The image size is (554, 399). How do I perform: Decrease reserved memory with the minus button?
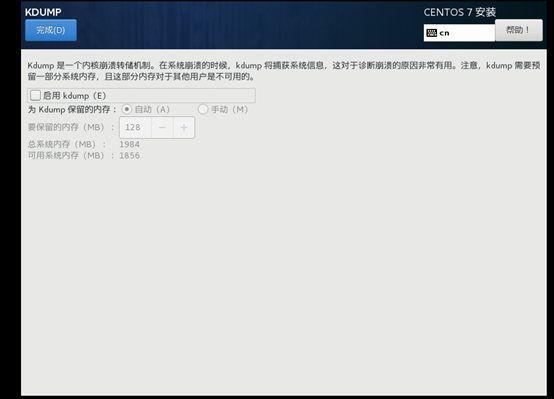[162, 127]
